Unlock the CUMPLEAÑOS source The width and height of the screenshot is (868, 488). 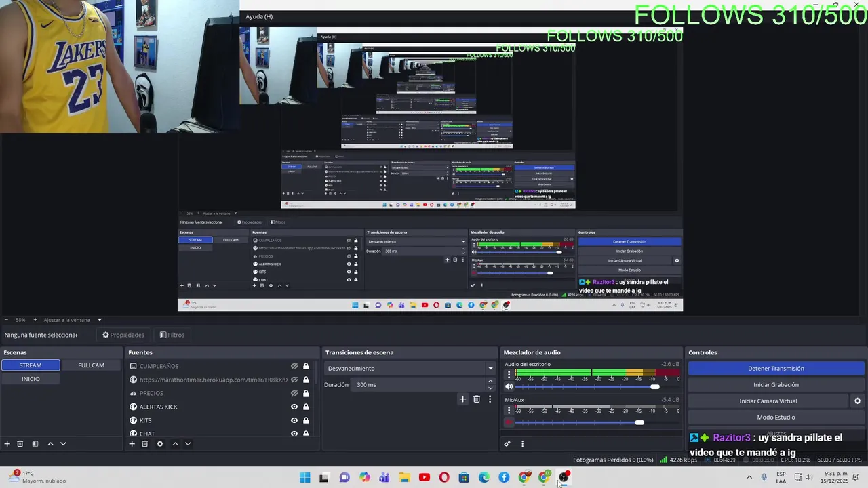coord(306,366)
